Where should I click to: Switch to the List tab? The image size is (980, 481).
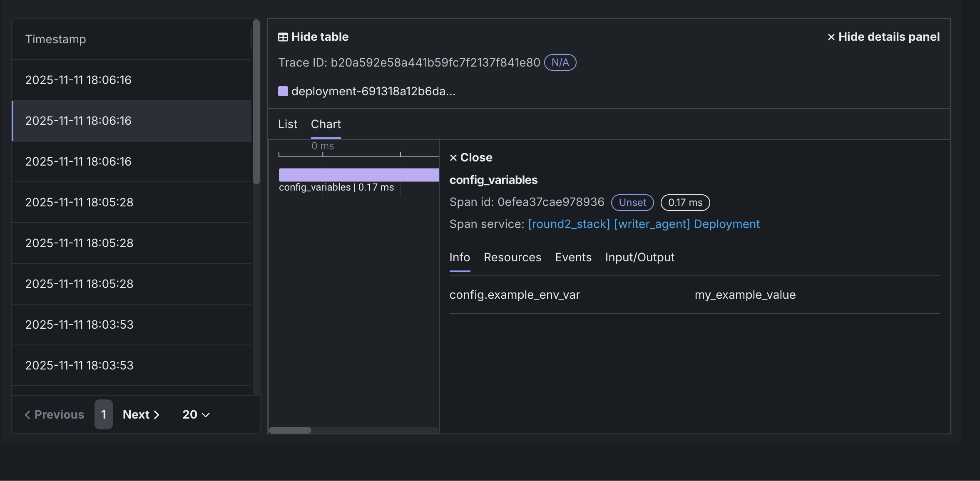(x=288, y=124)
